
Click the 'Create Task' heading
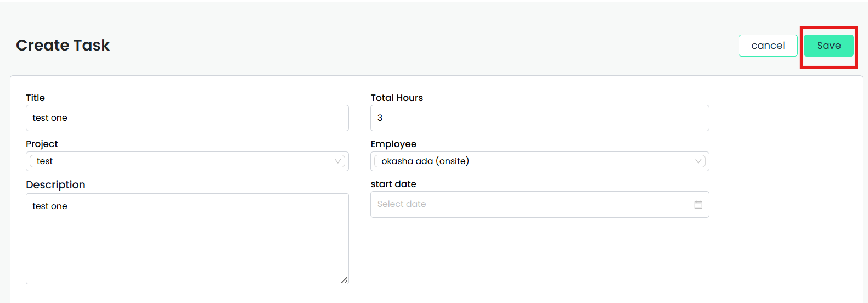(x=63, y=45)
